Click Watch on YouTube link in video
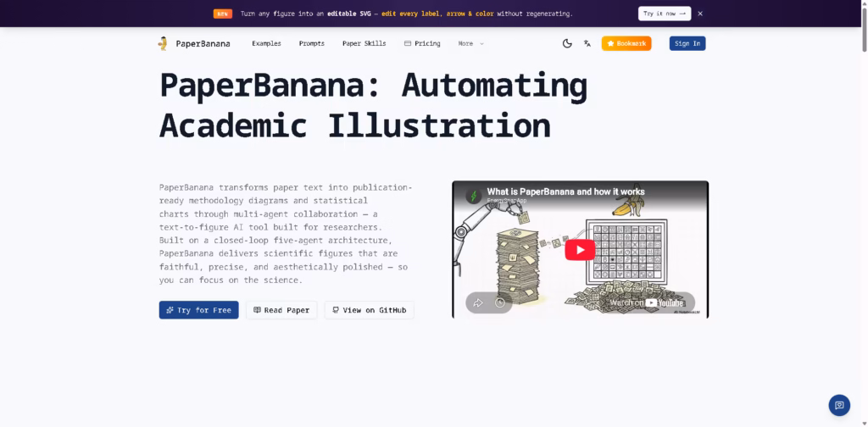The height and width of the screenshot is (427, 868). 647,302
